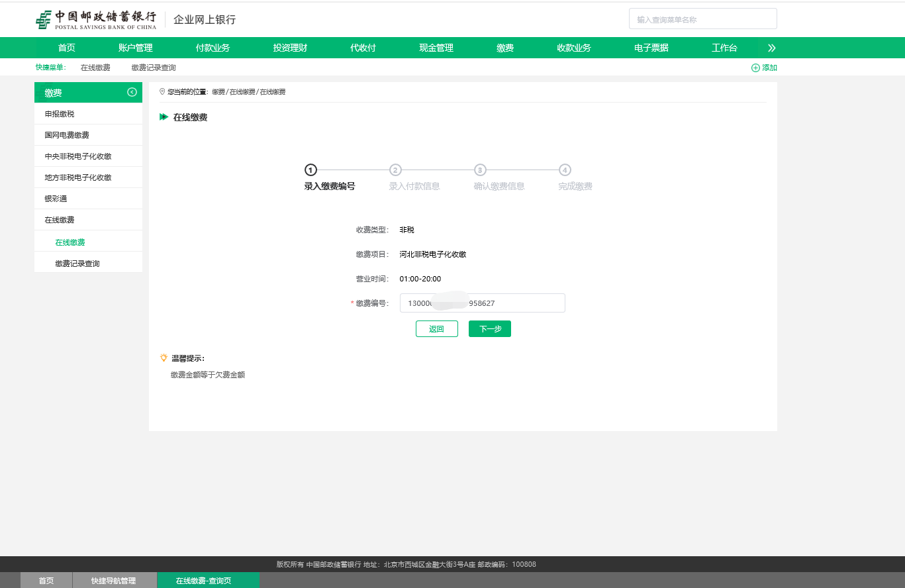Click the lamp icon next to 温馨提示
Screen dimensions: 905x588
tap(162, 356)
